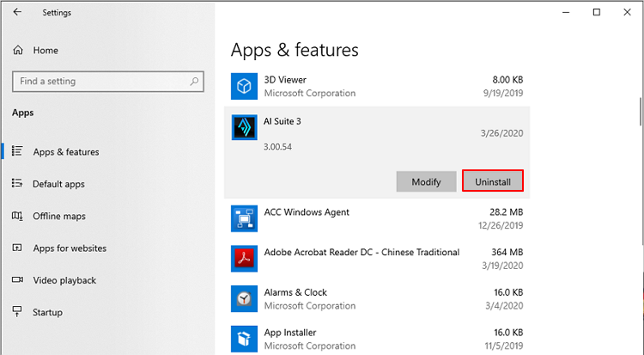
Task: Select ACC Windows Agent in list
Action: click(x=307, y=212)
